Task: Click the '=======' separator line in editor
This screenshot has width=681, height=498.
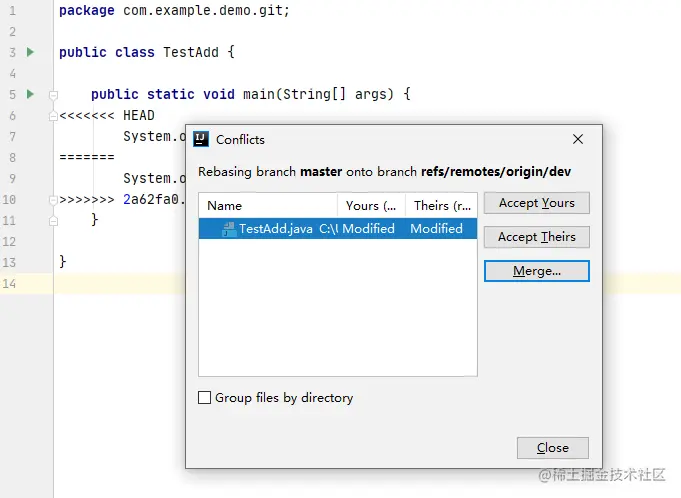Action: 87,157
